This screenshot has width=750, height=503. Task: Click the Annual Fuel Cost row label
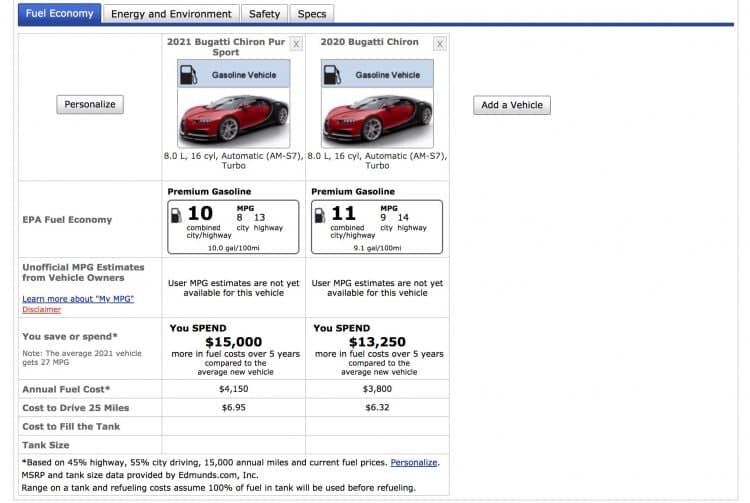coord(66,389)
